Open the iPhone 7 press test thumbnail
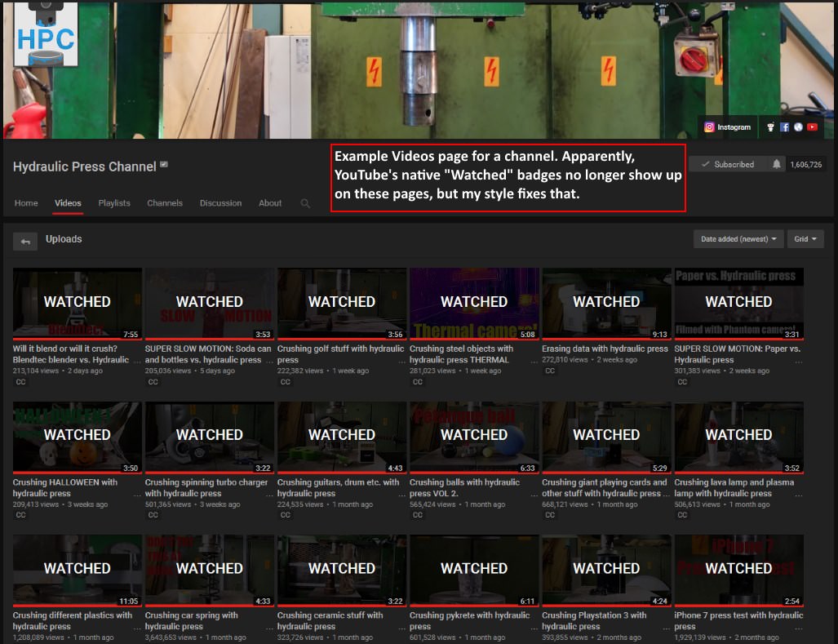 pyautogui.click(x=738, y=569)
